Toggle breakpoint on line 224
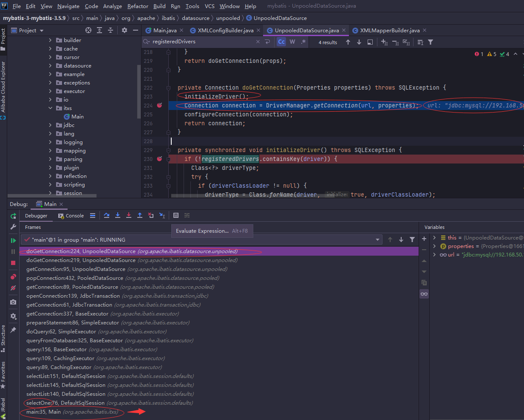524x420 pixels. click(x=160, y=105)
